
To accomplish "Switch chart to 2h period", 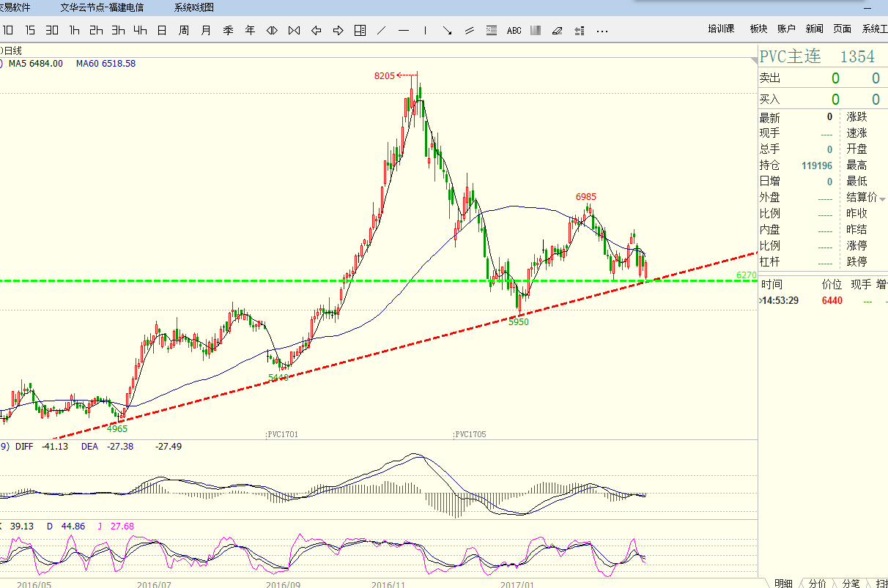I will 96,30.
